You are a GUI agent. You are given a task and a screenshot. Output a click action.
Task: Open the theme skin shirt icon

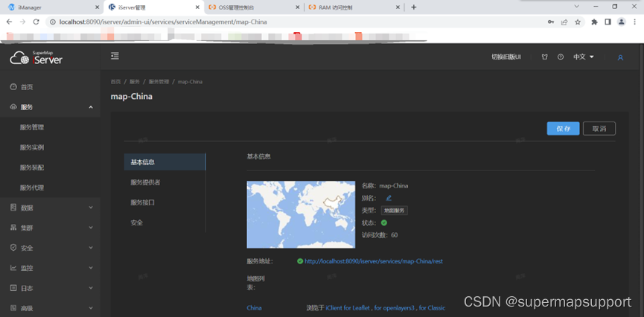click(544, 57)
